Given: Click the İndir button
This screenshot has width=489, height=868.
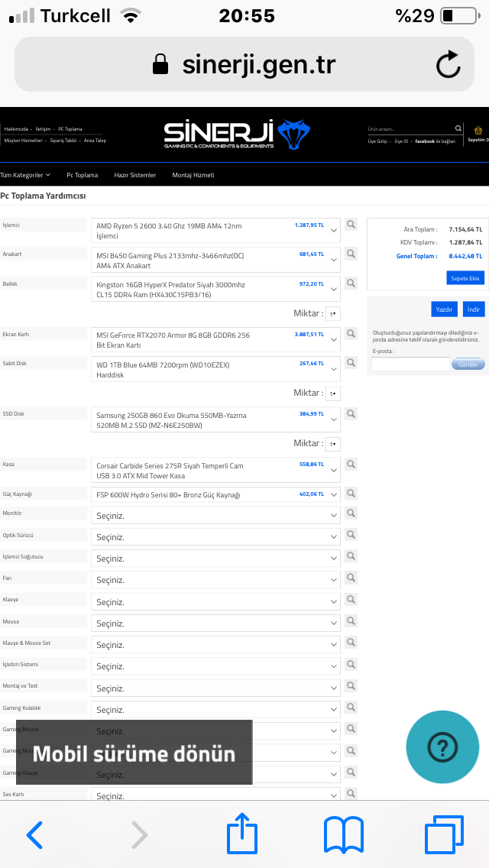Looking at the screenshot, I should click(474, 309).
